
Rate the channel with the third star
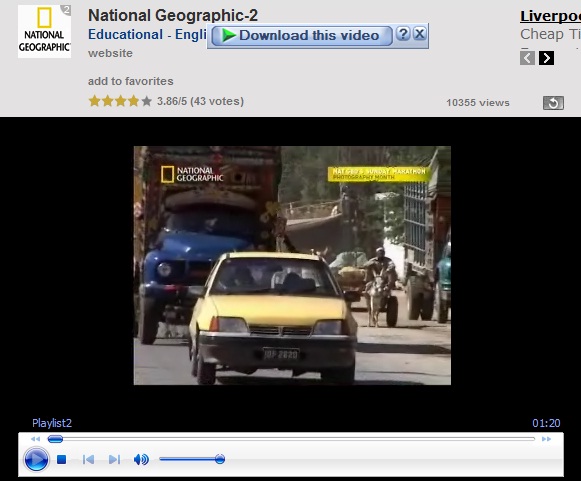(121, 101)
